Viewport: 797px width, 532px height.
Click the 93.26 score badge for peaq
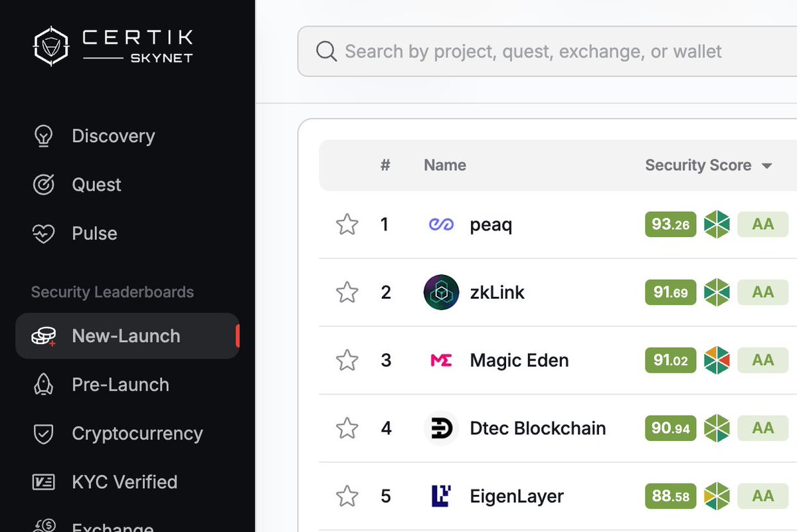pos(670,224)
